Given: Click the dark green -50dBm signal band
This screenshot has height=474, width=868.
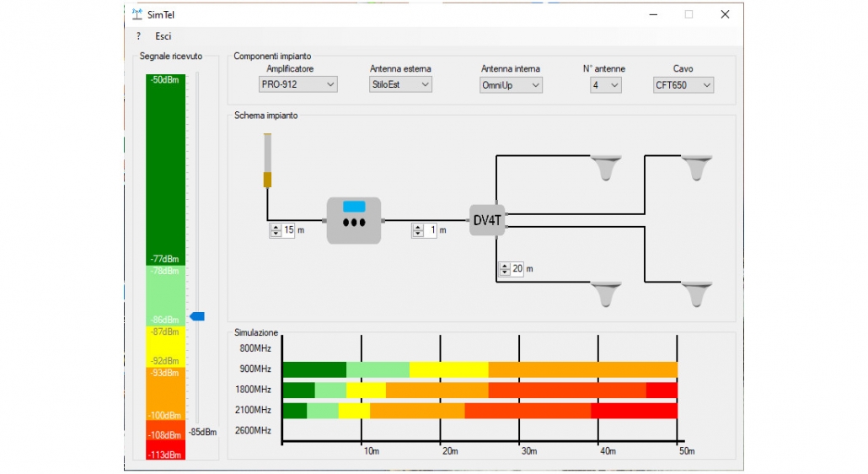Looking at the screenshot, I should pyautogui.click(x=165, y=170).
